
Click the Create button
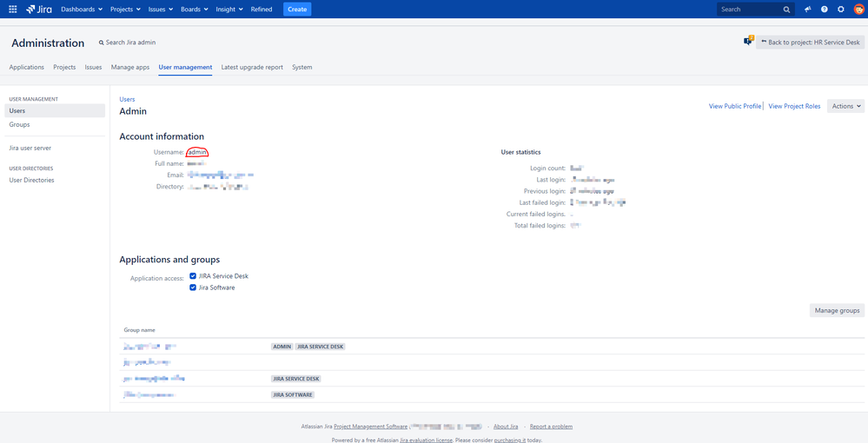(297, 10)
